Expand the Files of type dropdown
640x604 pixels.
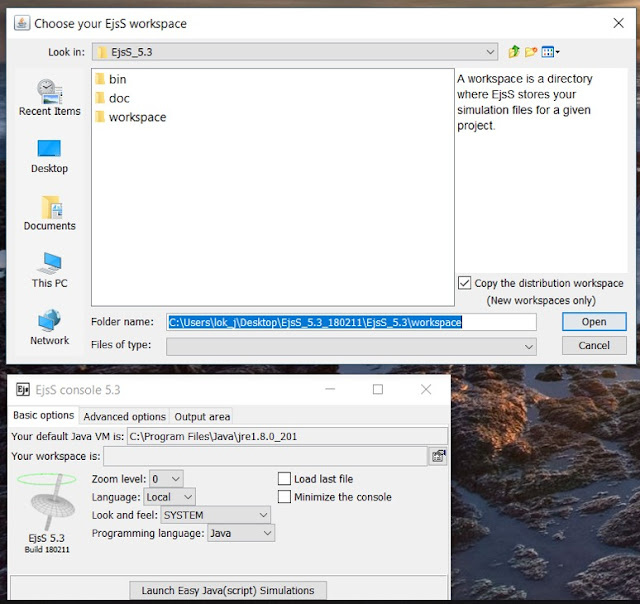pos(351,346)
